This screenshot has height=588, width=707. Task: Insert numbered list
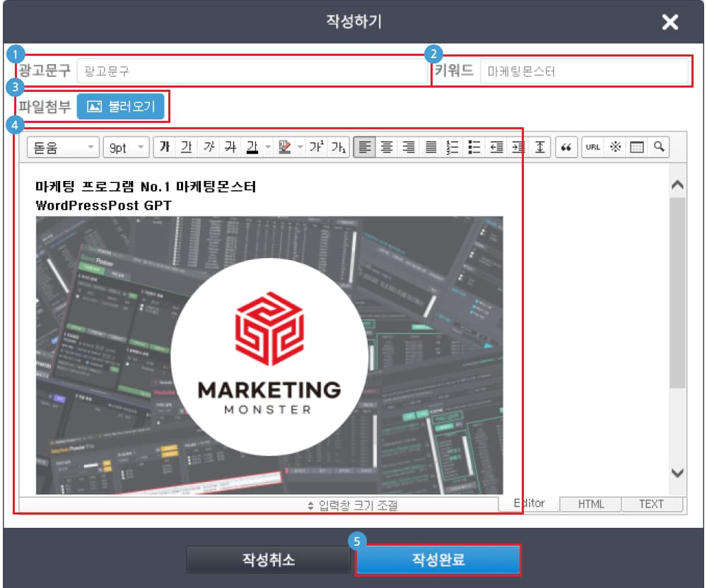(452, 147)
